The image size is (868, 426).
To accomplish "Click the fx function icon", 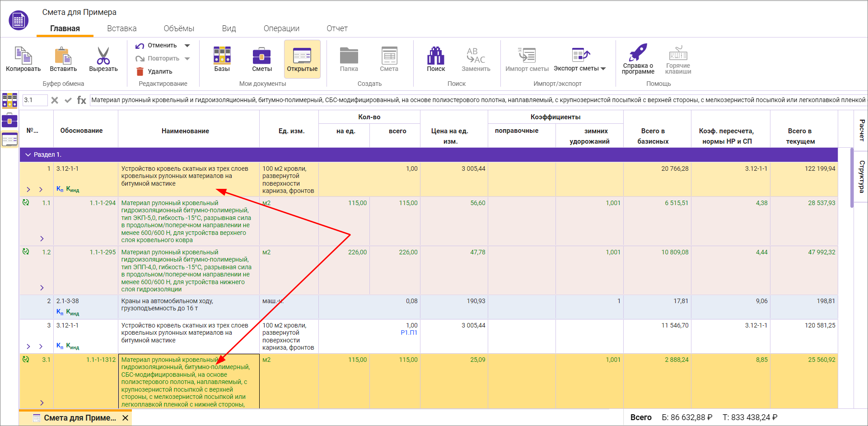I will [x=82, y=100].
